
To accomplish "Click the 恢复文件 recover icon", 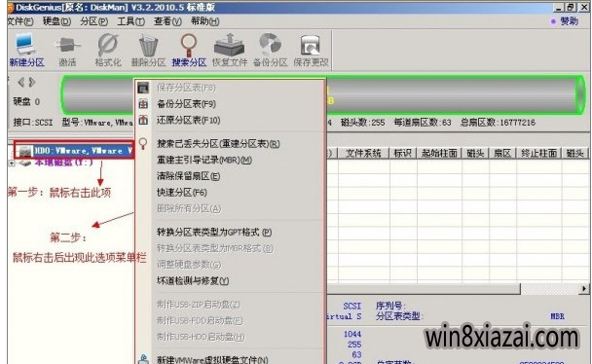I will (230, 50).
